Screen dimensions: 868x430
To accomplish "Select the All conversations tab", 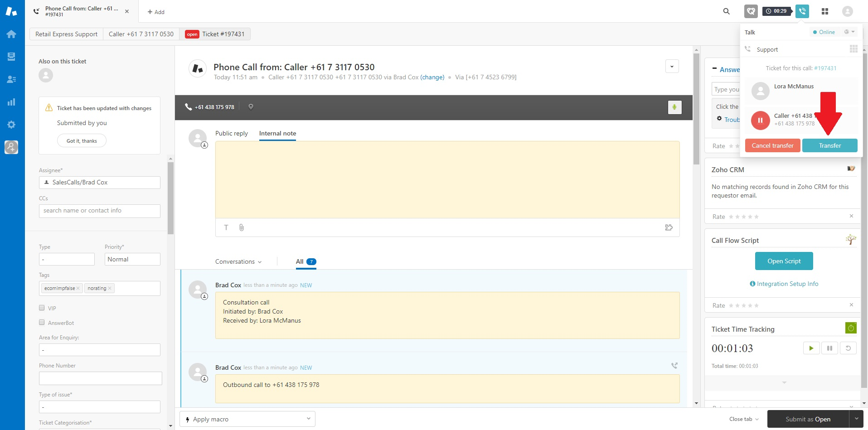I will (x=306, y=262).
